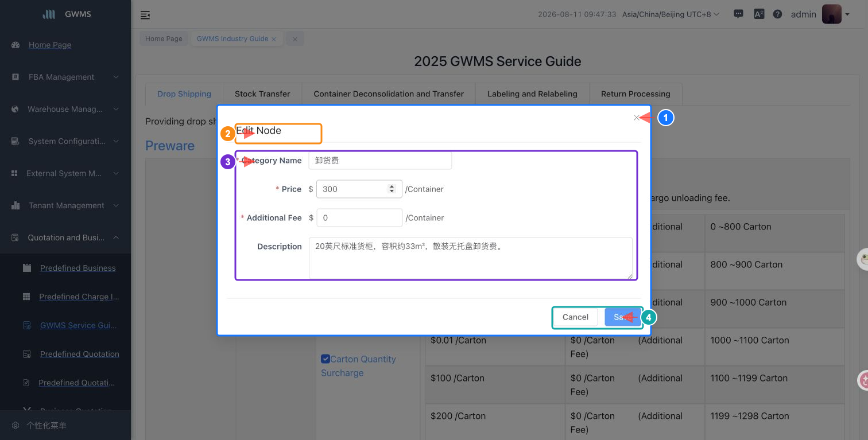Open the Return Processing tab
Viewport: 868px width, 440px height.
click(635, 94)
